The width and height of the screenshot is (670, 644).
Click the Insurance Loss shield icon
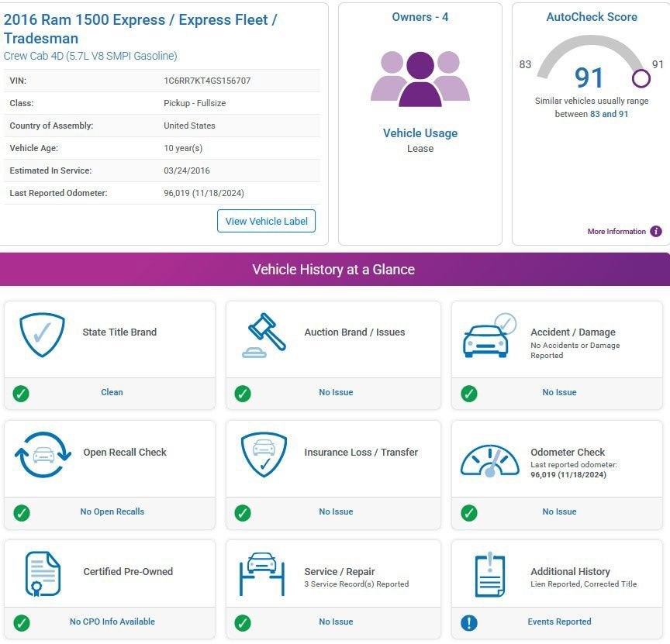point(264,454)
